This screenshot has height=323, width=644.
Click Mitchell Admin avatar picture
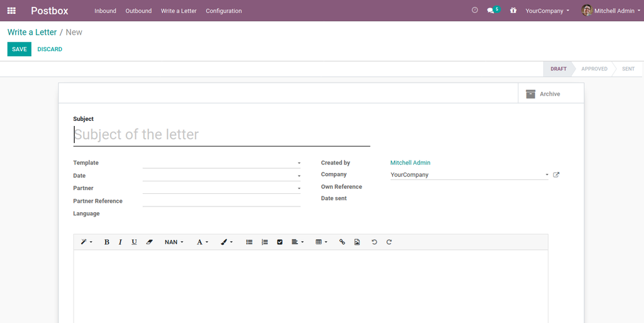587,11
